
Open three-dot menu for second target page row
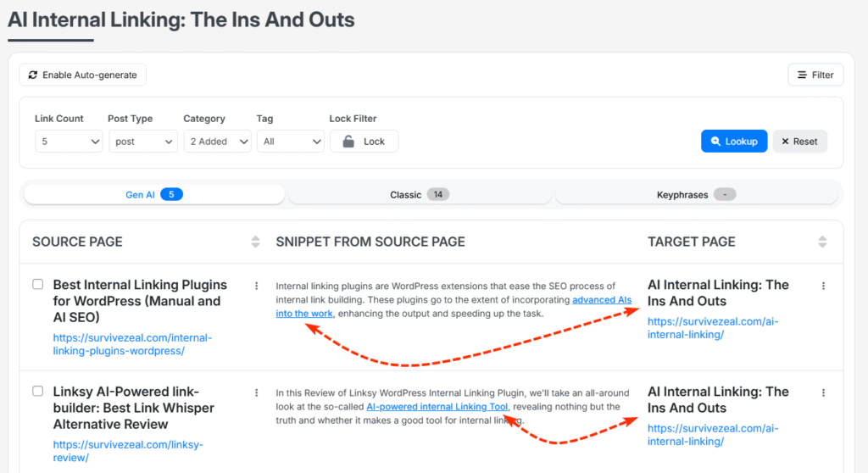823,392
